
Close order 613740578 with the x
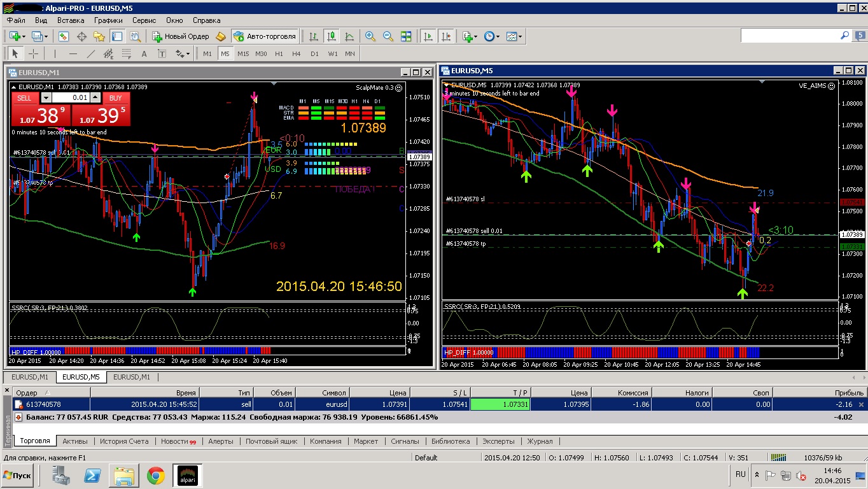pyautogui.click(x=862, y=404)
